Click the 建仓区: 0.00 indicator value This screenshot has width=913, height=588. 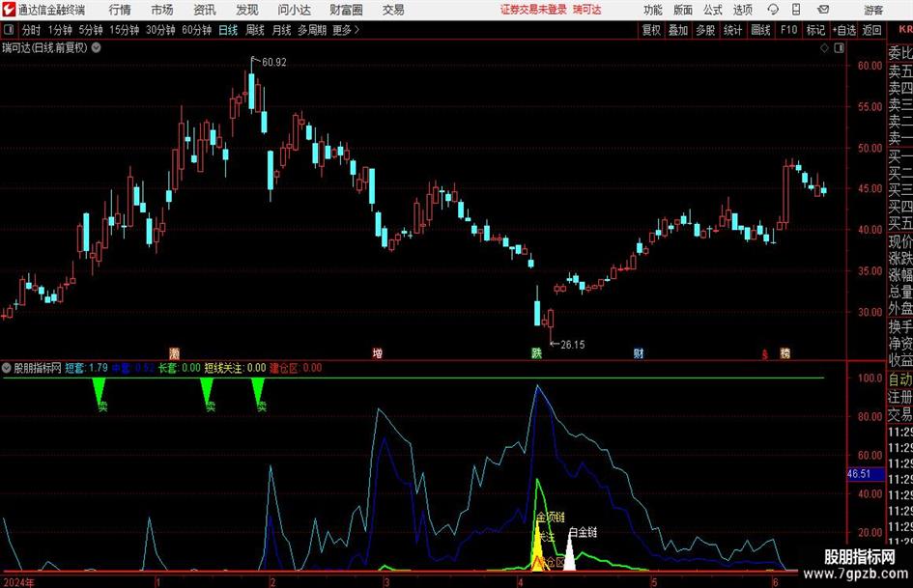tap(296, 368)
